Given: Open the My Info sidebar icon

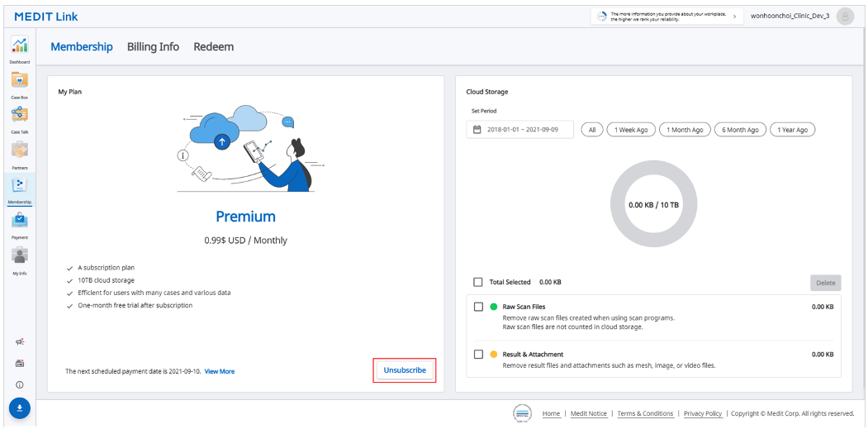Looking at the screenshot, I should click(x=19, y=255).
